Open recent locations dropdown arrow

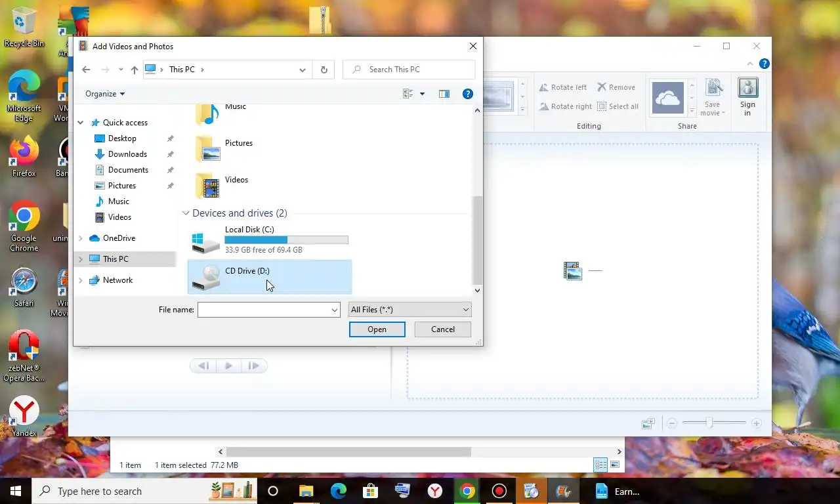[x=121, y=70]
